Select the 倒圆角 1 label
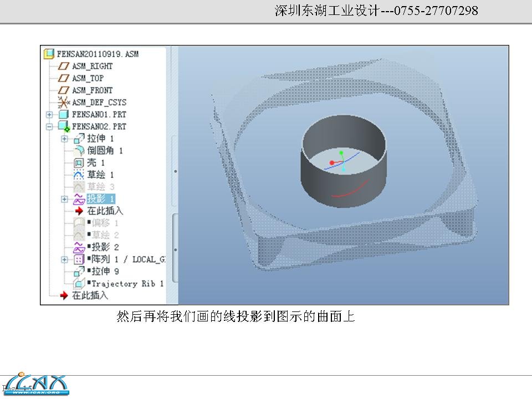Screen dimensions: 532x399 coord(105,150)
